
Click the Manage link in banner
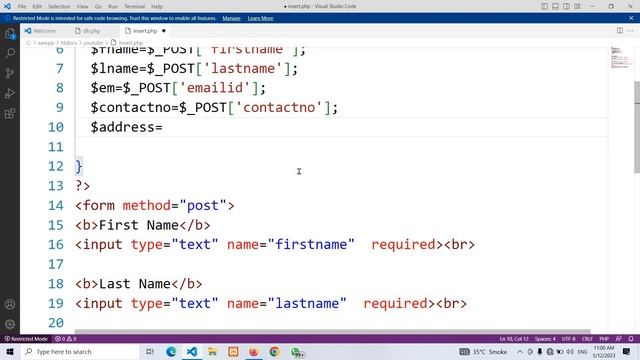pos(231,18)
